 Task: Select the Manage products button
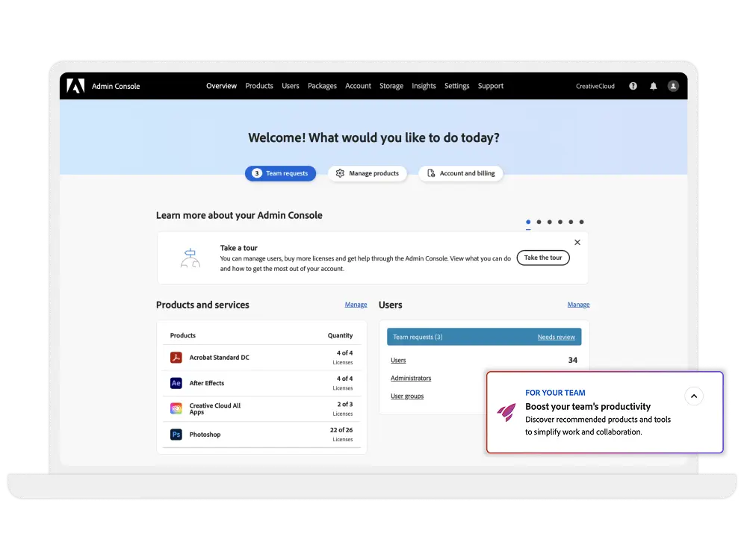(368, 173)
